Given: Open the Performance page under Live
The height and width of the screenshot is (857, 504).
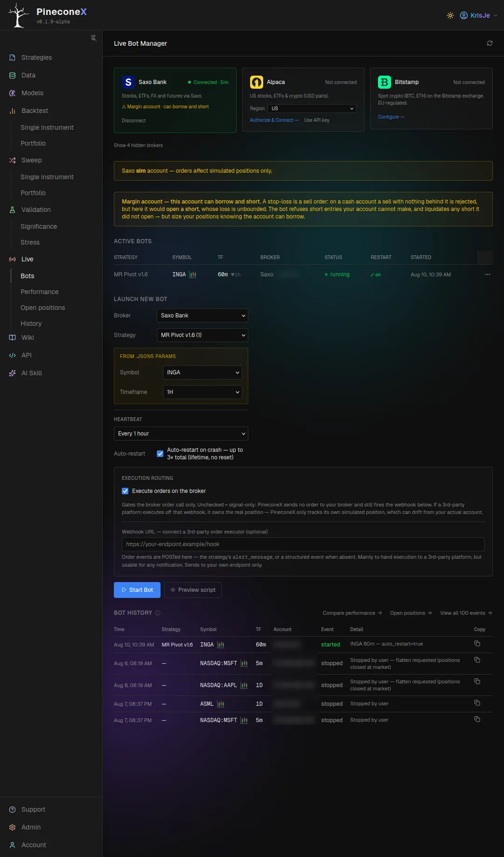Looking at the screenshot, I should pos(40,292).
